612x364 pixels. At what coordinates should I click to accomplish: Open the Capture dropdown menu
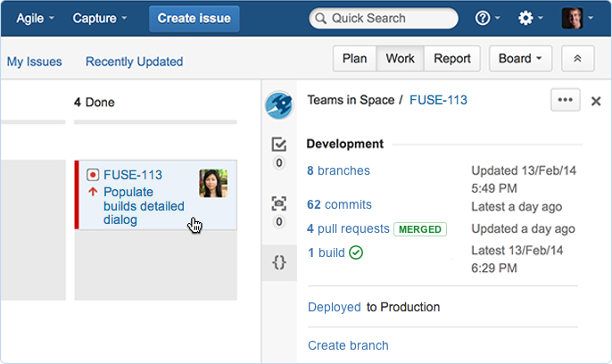100,19
